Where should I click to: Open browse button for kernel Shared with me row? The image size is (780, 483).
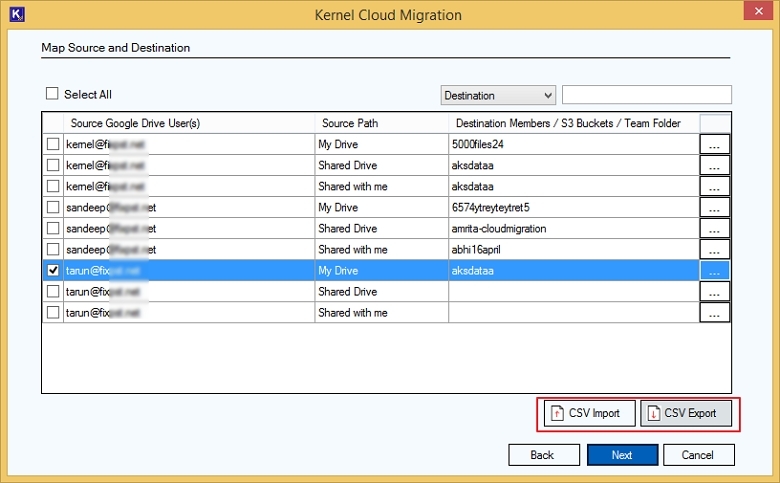click(714, 186)
